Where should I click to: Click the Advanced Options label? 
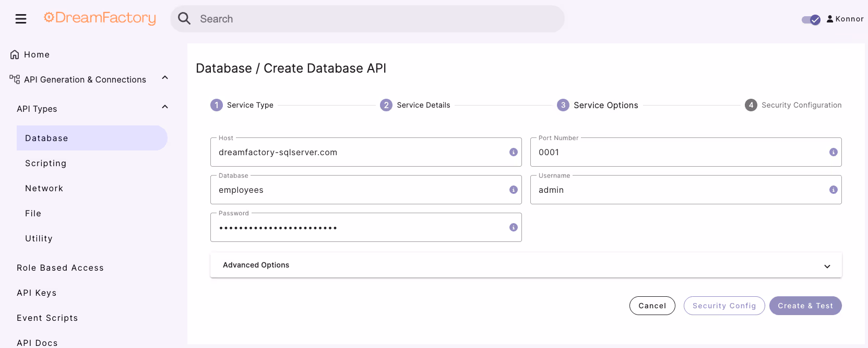click(x=256, y=265)
